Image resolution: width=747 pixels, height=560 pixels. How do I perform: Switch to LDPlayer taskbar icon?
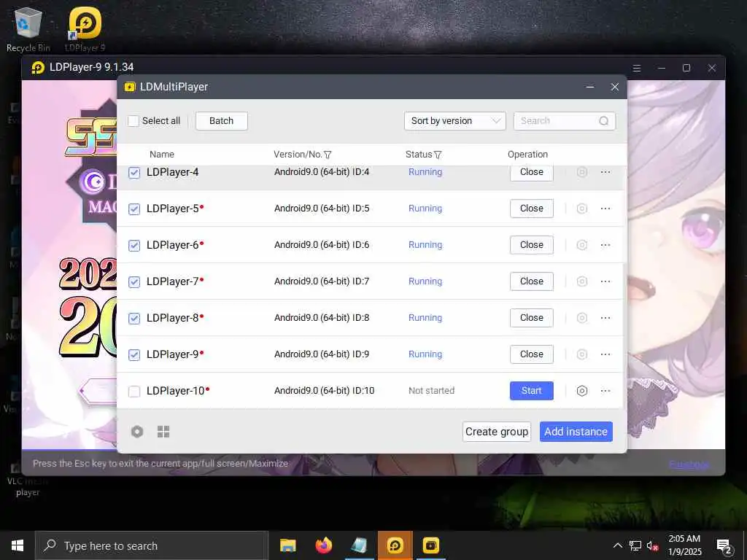395,545
